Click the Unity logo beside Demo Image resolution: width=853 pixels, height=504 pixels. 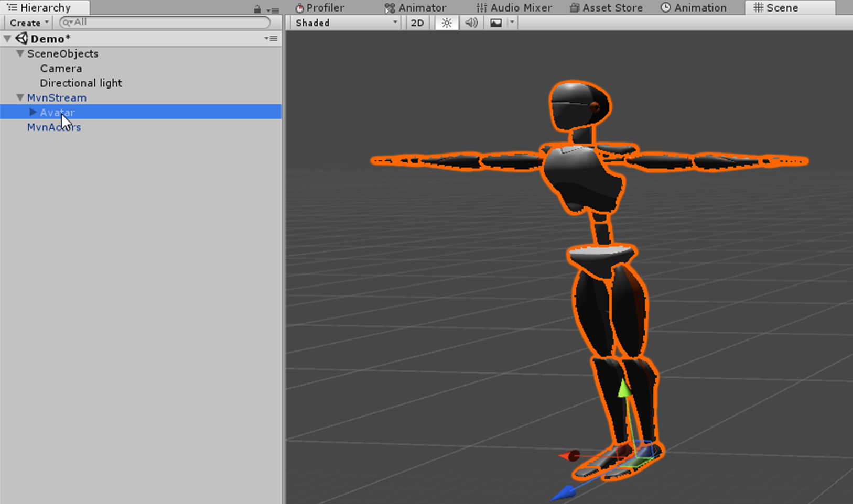pyautogui.click(x=21, y=38)
